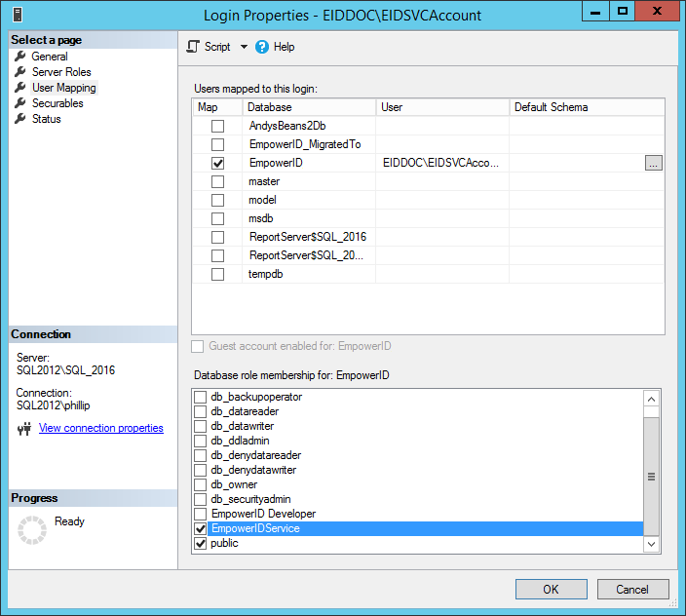Viewport: 686px width, 616px height.
Task: Click the Help question mark icon
Action: [261, 47]
